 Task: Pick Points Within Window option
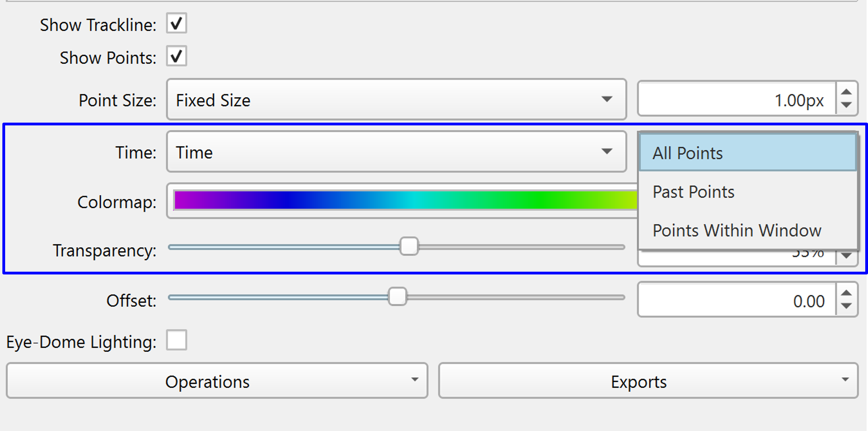click(x=747, y=230)
